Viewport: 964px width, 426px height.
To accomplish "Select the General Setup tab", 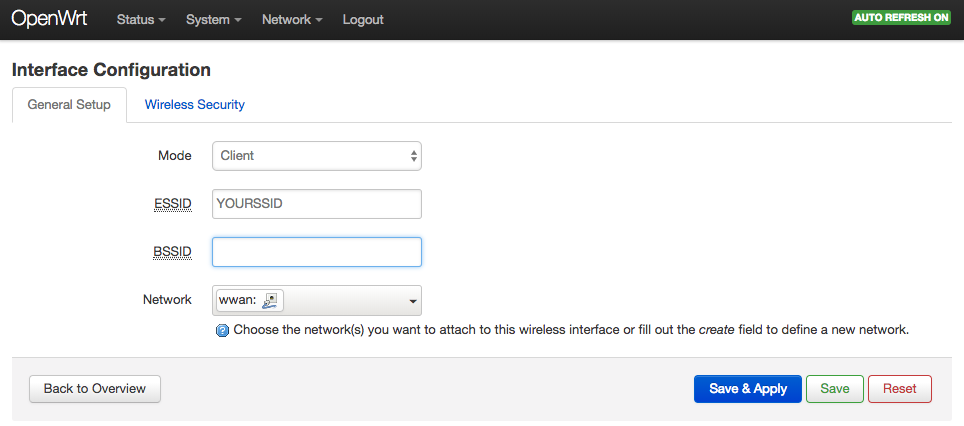I will coord(69,105).
